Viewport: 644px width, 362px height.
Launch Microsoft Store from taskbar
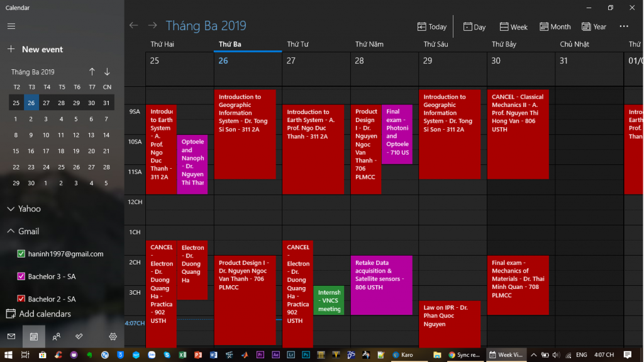tap(42, 354)
